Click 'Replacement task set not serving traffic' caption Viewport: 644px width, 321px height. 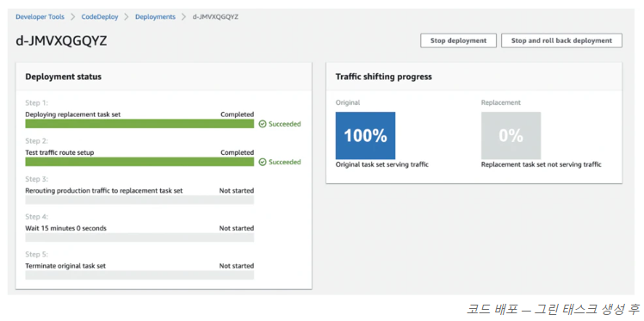[542, 164]
